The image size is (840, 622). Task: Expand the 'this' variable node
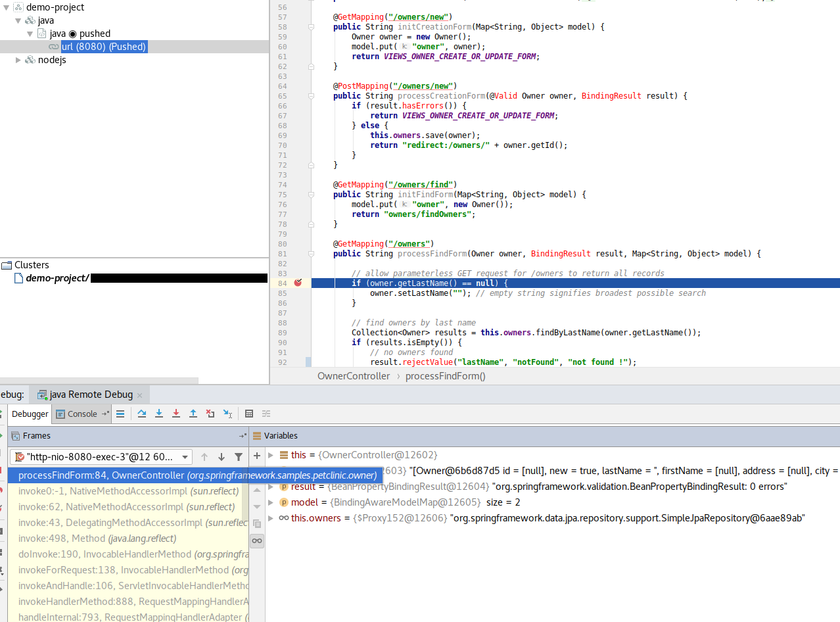(271, 455)
